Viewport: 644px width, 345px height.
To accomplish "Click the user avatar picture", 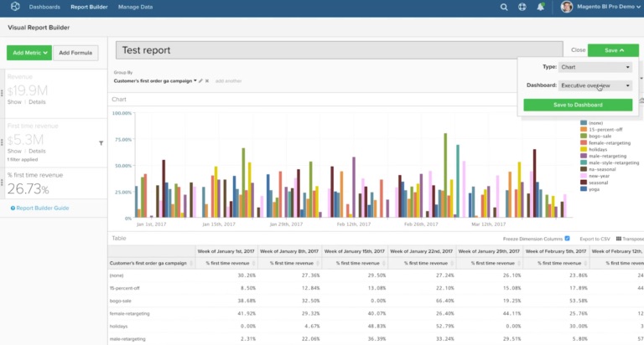I will point(566,7).
